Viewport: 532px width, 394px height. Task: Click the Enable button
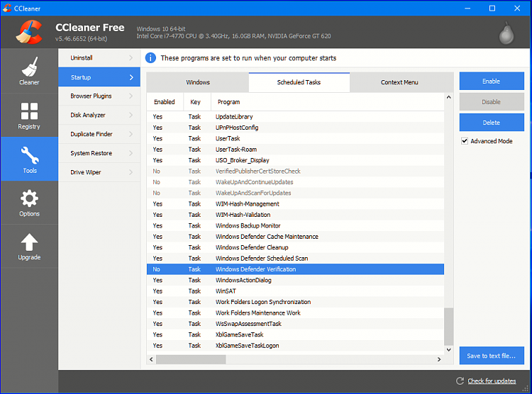click(x=492, y=81)
